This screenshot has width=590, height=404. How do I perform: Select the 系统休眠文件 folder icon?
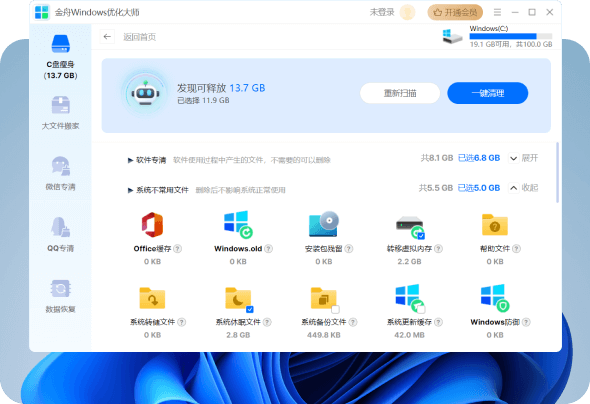[239, 299]
